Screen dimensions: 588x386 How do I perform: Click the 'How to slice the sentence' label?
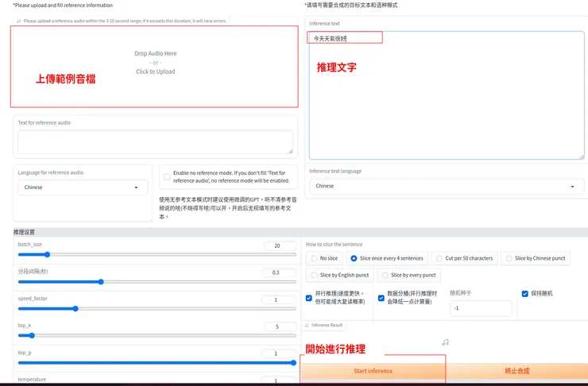pyautogui.click(x=334, y=245)
